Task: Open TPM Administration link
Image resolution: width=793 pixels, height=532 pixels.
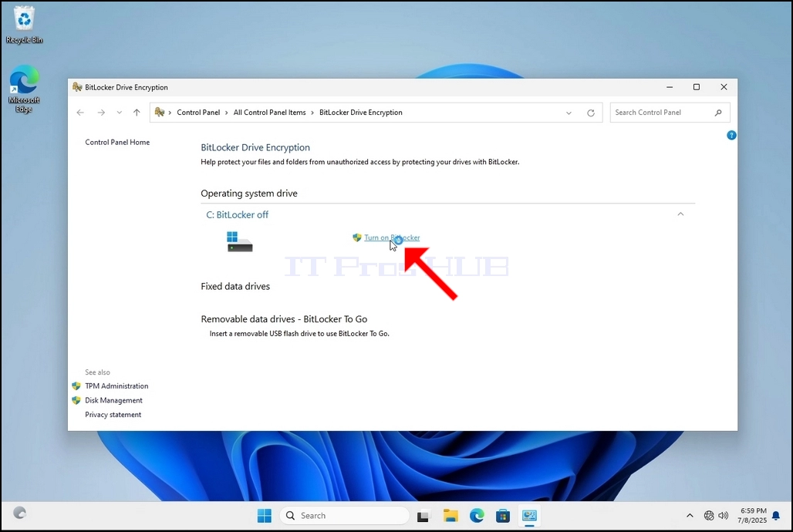Action: coord(116,386)
